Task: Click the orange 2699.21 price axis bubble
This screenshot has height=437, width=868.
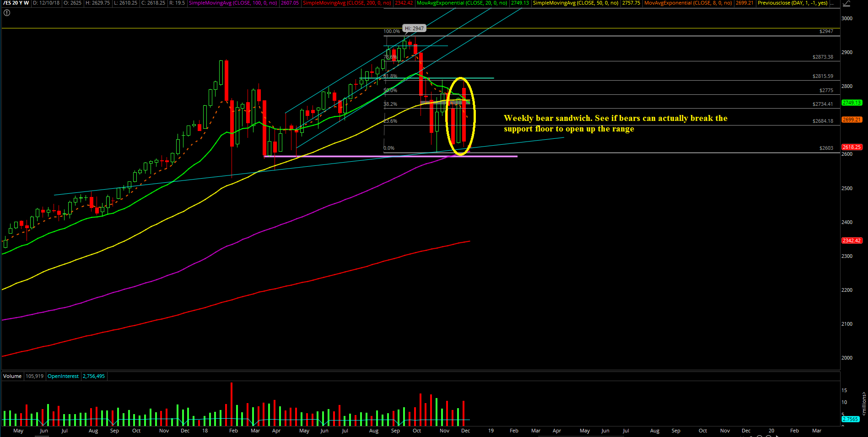Action: (x=852, y=120)
